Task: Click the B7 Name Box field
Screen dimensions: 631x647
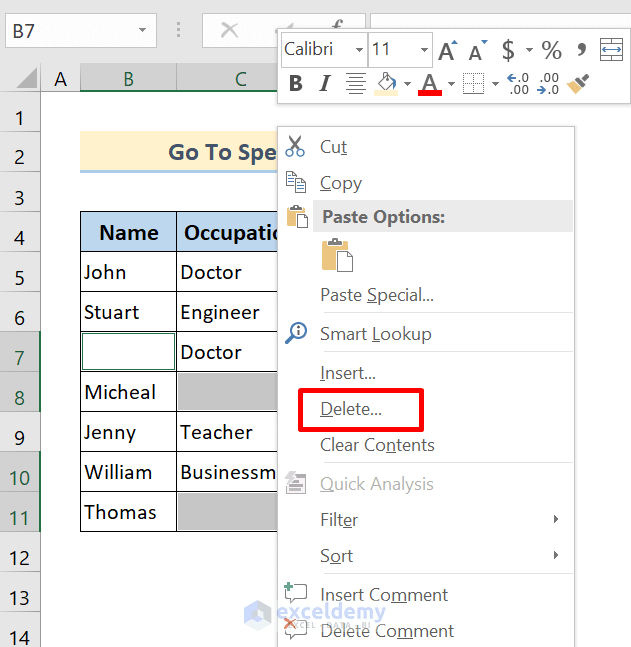Action: pos(80,30)
